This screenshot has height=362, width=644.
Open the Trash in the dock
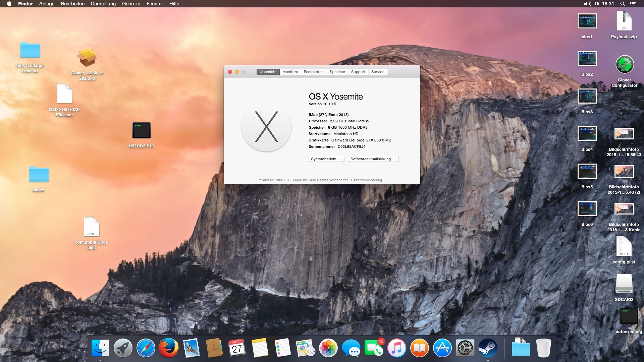click(543, 348)
